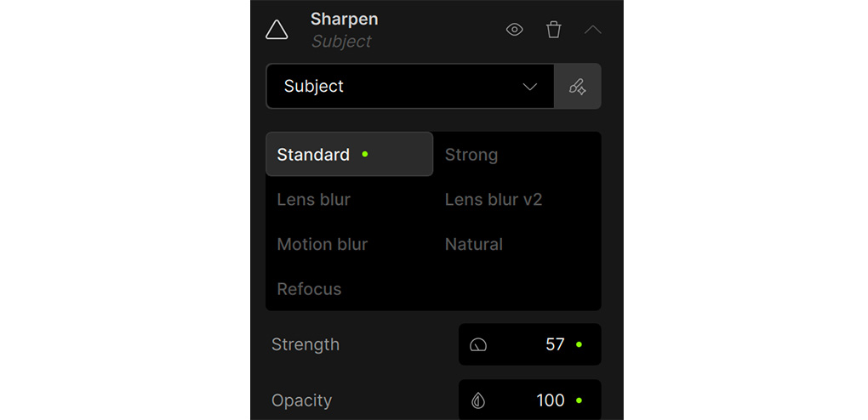Open the Subject selection dropdown

click(410, 86)
